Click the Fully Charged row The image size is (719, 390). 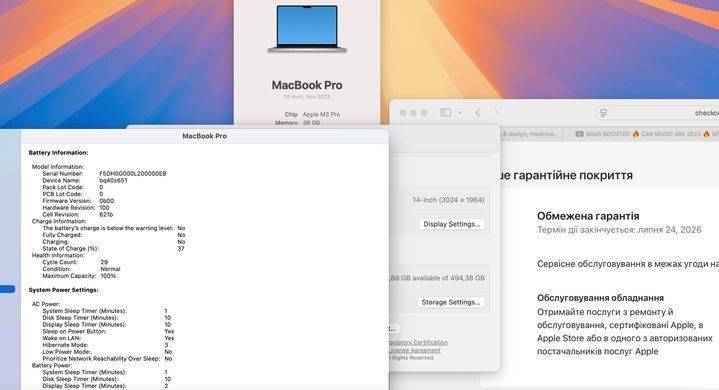[114, 235]
